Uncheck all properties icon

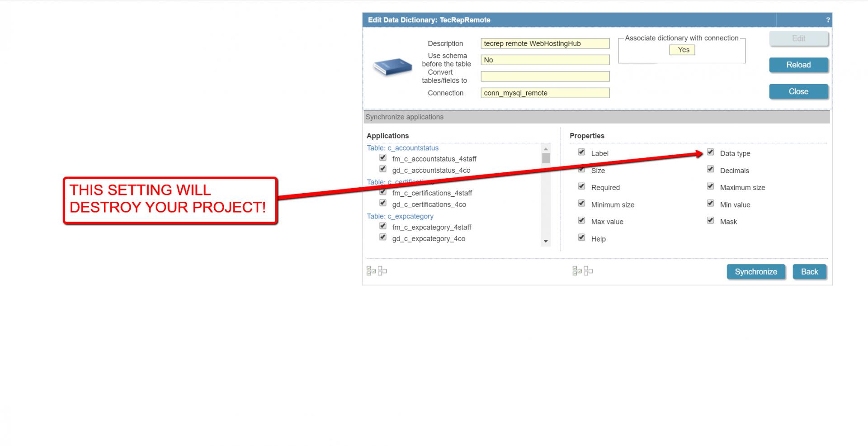[588, 271]
